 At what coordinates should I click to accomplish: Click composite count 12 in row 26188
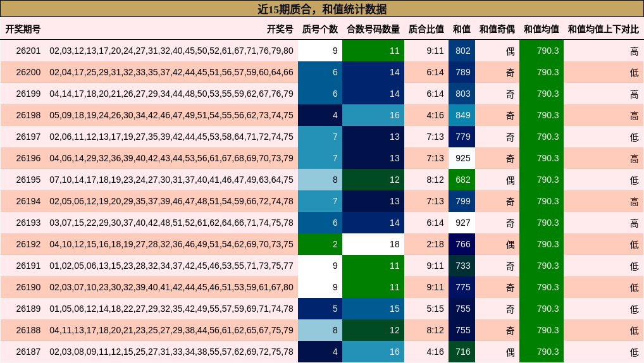coord(373,330)
